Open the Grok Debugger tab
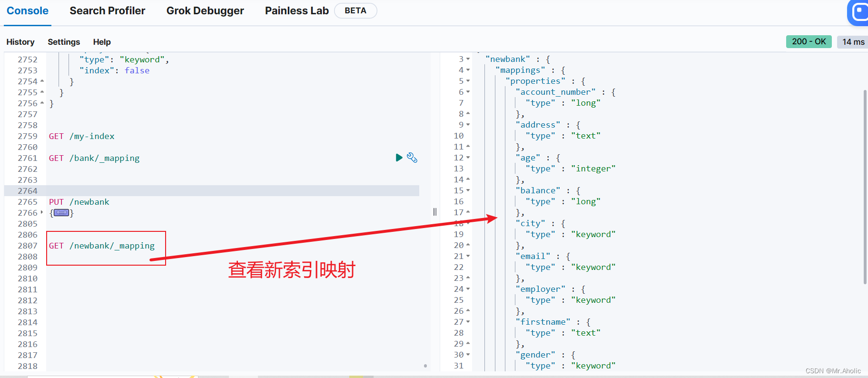The width and height of the screenshot is (868, 378). (205, 11)
